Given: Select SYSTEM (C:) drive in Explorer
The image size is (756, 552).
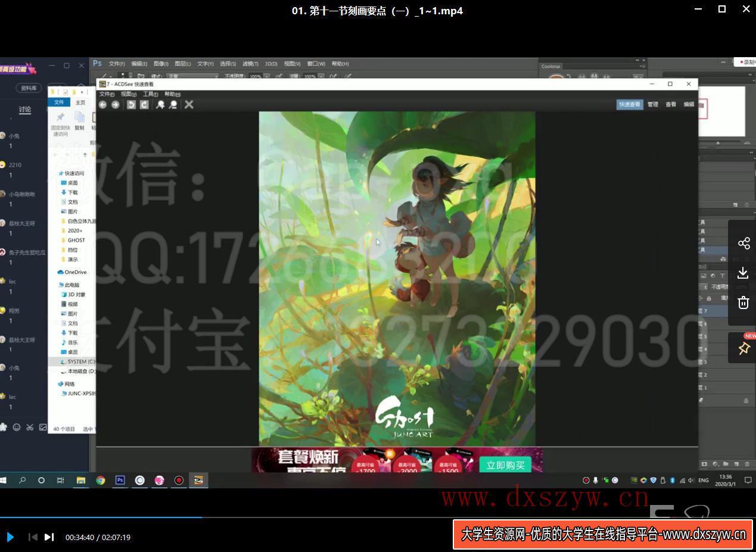Looking at the screenshot, I should (x=78, y=361).
